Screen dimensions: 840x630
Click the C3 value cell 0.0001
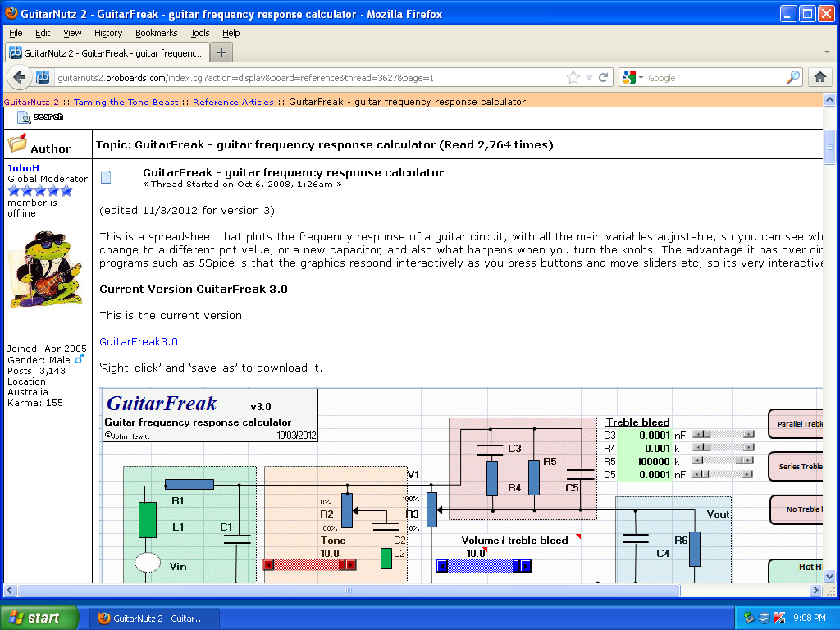tap(645, 435)
